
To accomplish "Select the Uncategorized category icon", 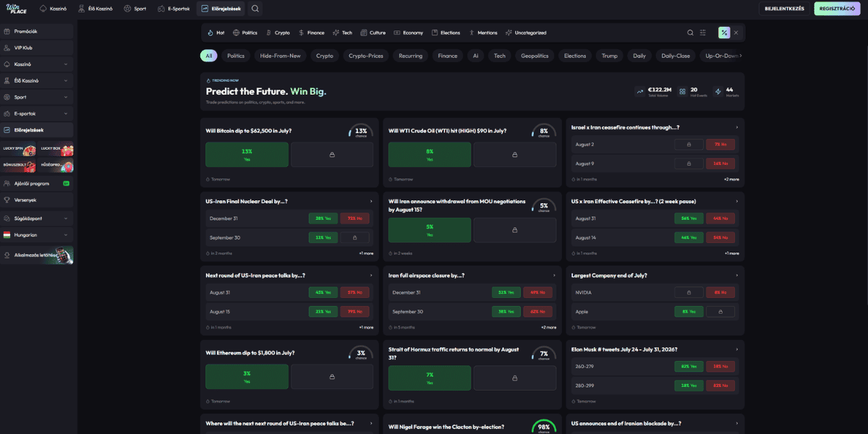I will [509, 33].
